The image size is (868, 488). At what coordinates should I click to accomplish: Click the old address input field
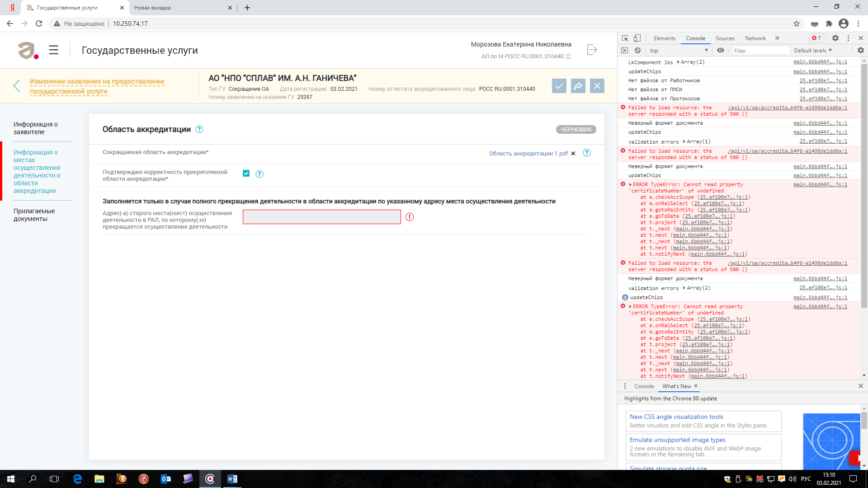click(x=321, y=217)
